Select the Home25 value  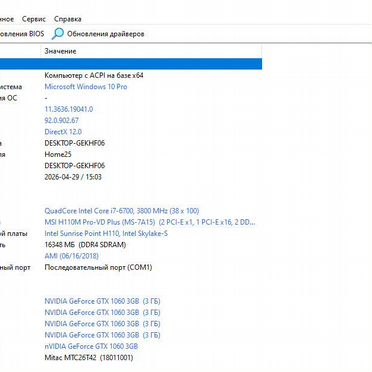[58, 154]
